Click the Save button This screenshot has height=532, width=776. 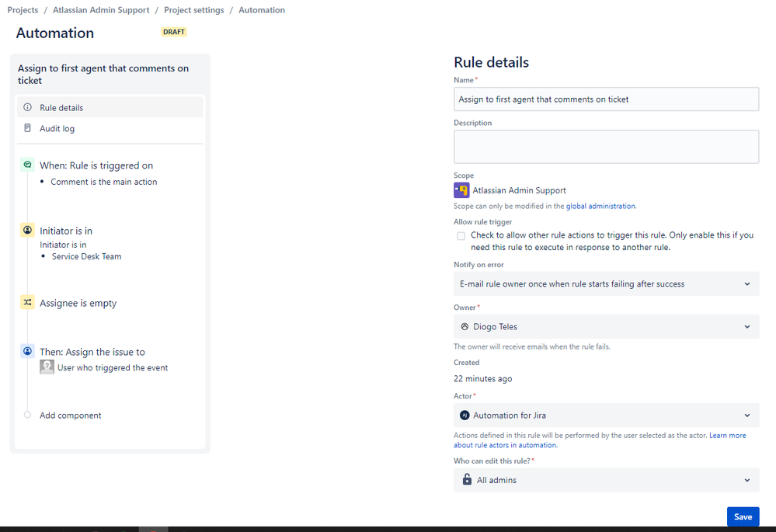(x=743, y=516)
